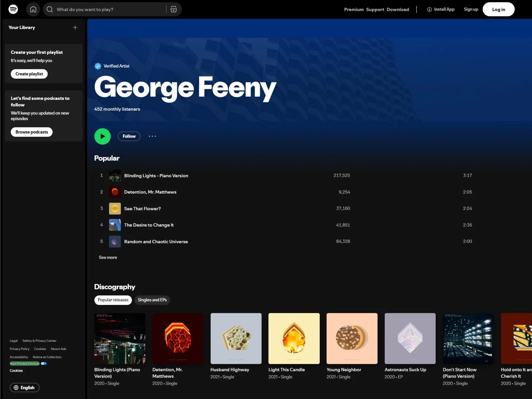Click the Install App download icon
532x399 pixels.
(429, 9)
